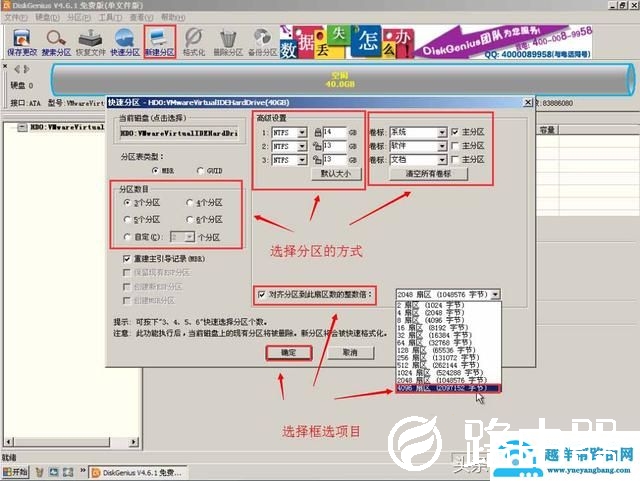Open the 硬盘(D) menu

point(47,18)
